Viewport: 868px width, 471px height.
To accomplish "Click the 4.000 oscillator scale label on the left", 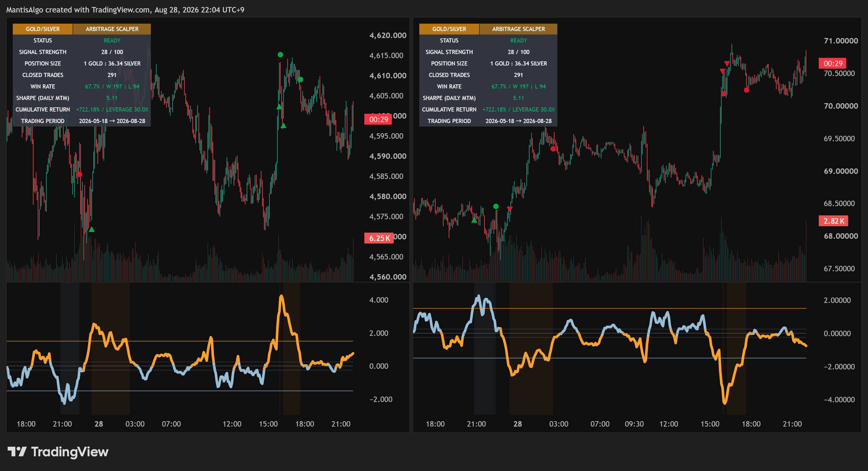I will (379, 300).
